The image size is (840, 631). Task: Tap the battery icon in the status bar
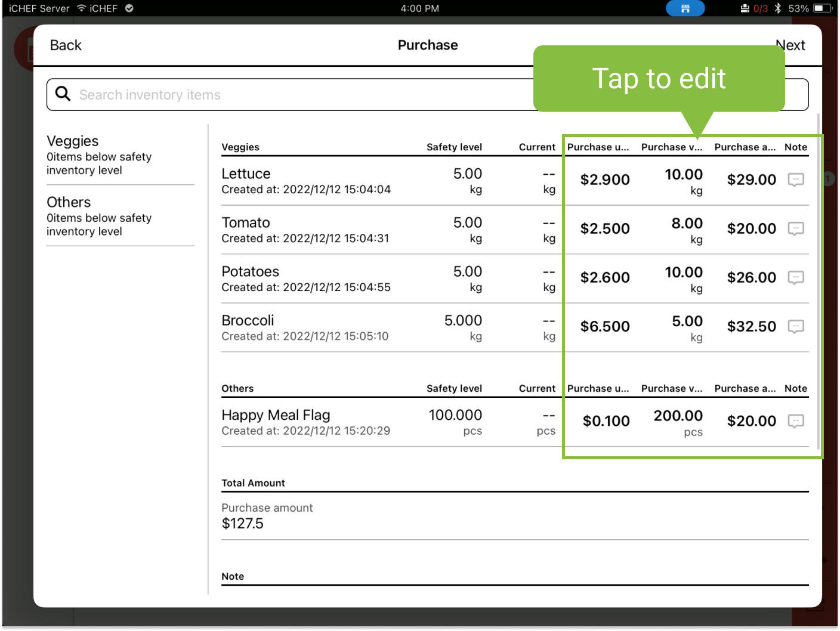[x=822, y=8]
